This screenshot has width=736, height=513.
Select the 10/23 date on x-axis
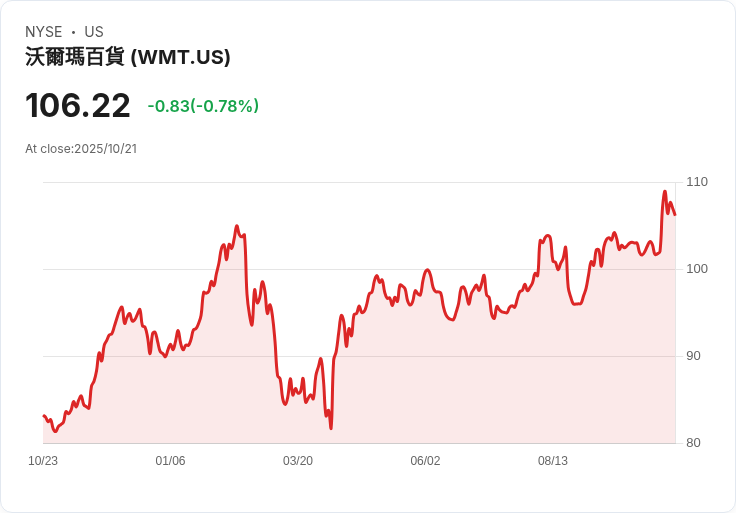pyautogui.click(x=43, y=461)
